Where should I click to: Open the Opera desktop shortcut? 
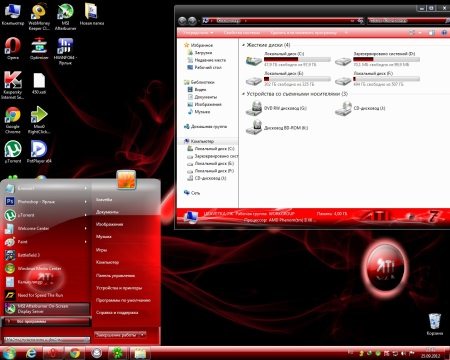coord(13,48)
